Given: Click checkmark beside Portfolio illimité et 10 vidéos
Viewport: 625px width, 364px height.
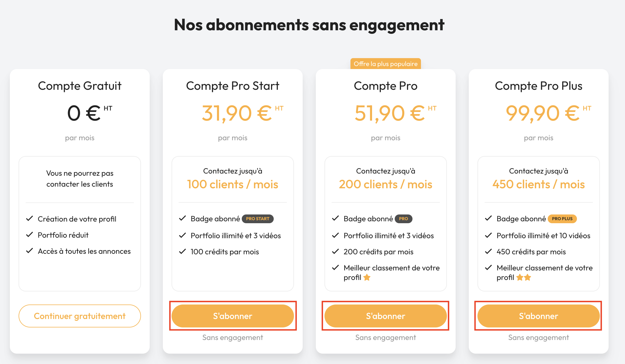Looking at the screenshot, I should click(488, 235).
